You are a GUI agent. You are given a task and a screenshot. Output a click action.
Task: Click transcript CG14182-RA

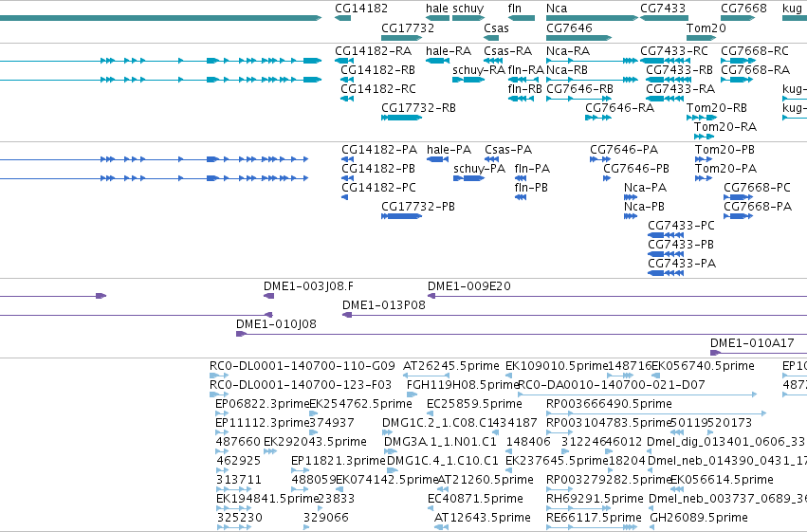click(x=373, y=51)
